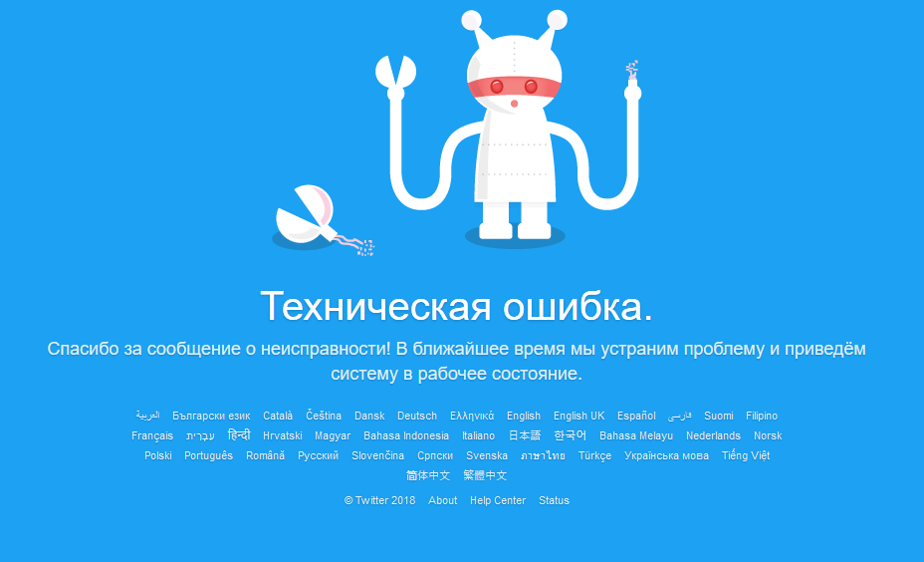
Task: Select the Français language link
Action: pyautogui.click(x=152, y=435)
